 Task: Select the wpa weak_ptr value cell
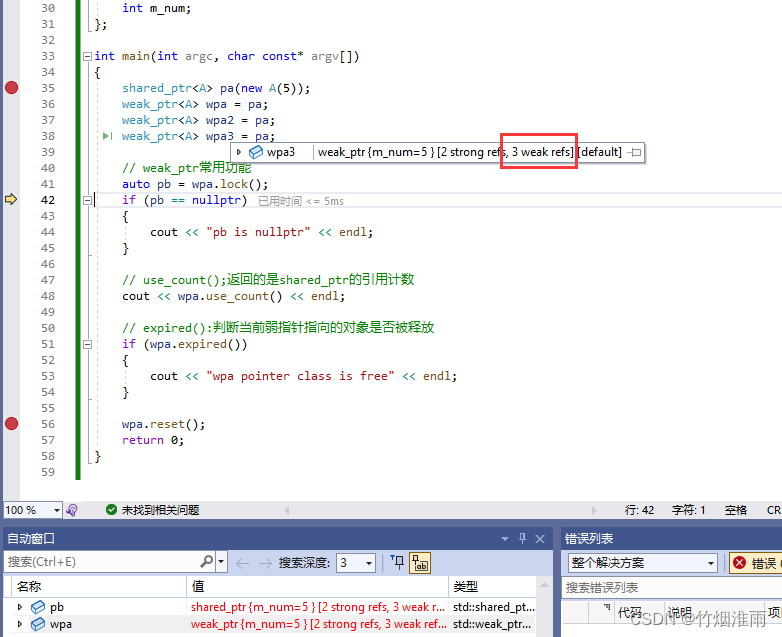pyautogui.click(x=318, y=624)
